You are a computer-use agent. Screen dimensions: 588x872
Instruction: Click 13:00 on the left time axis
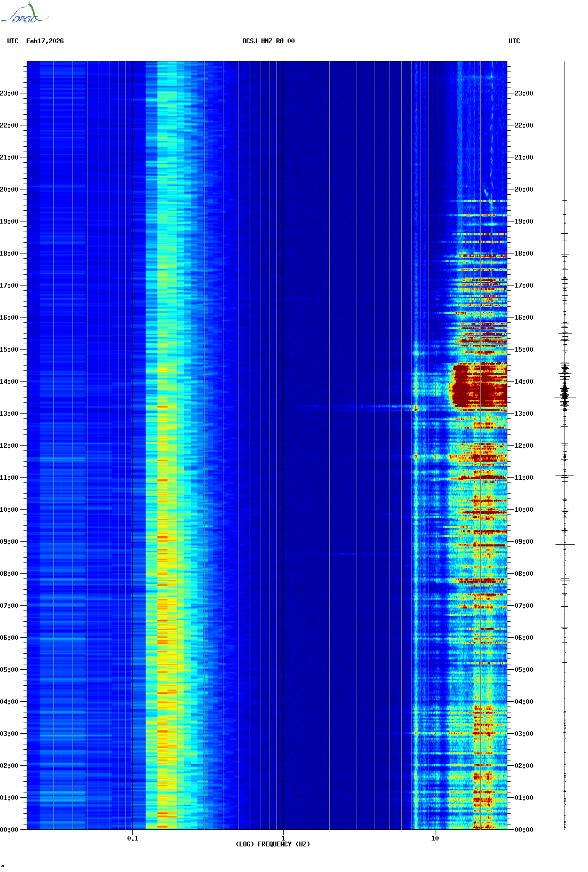click(x=9, y=414)
